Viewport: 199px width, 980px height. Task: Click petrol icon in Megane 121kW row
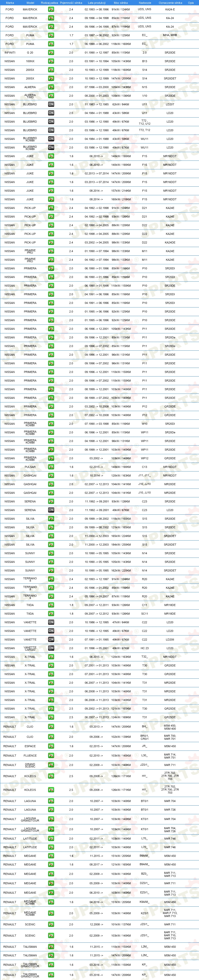click(51, 865)
